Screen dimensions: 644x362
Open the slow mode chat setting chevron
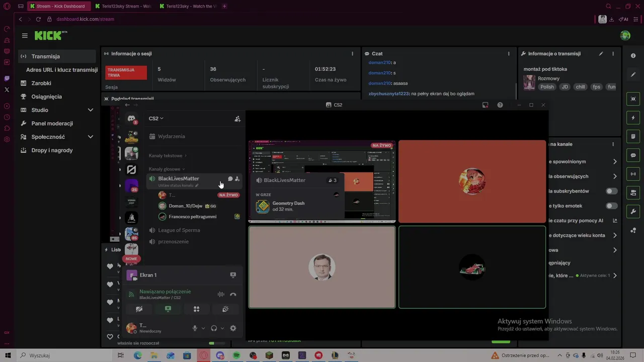[615, 162]
